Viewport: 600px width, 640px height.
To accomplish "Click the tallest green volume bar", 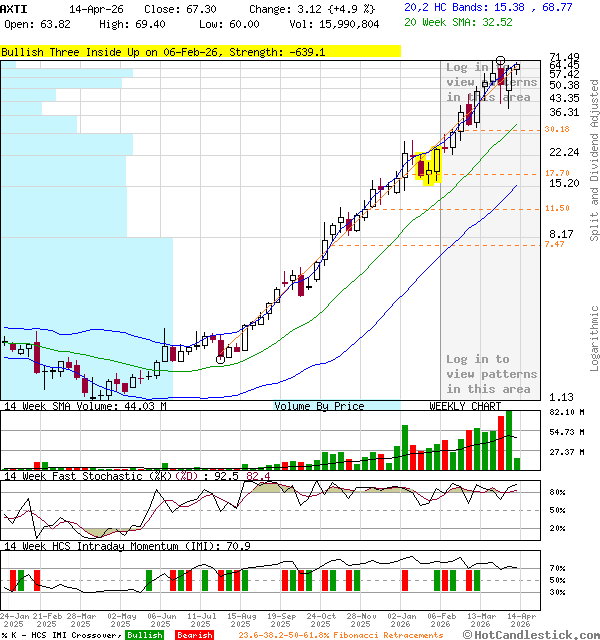I will (x=508, y=440).
